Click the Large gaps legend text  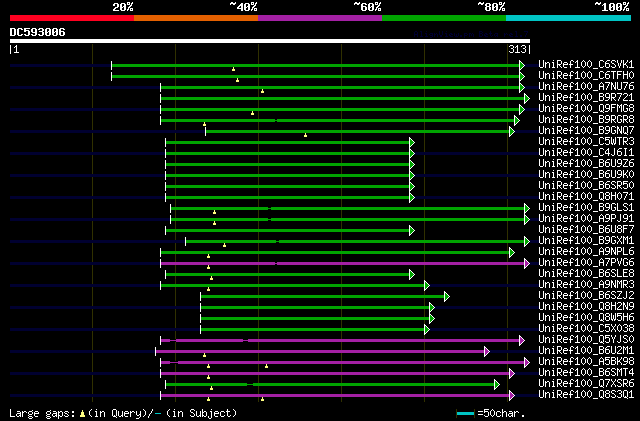42,413
